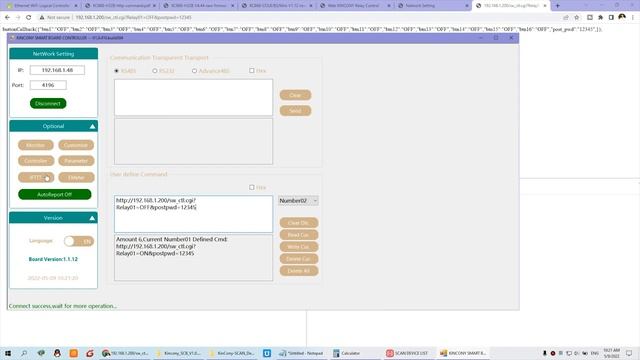Viewport: 640px width, 360px height.
Task: Switch to the Web KINCONY Relay Control tab
Action: point(356,6)
